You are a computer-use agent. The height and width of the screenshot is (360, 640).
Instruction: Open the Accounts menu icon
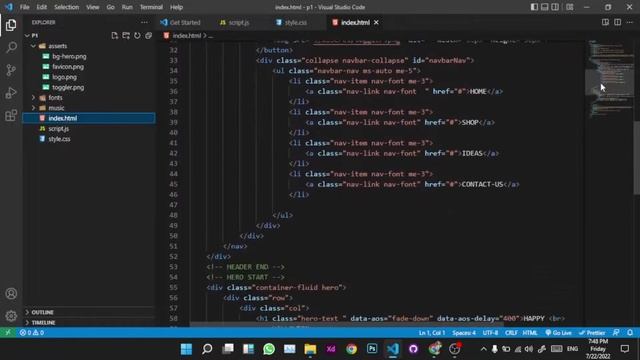[11, 293]
